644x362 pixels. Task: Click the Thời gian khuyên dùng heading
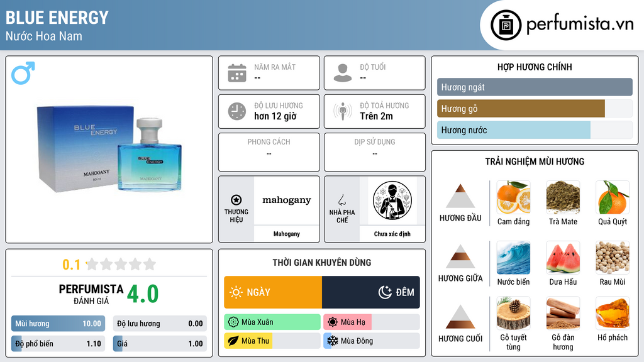(322, 263)
